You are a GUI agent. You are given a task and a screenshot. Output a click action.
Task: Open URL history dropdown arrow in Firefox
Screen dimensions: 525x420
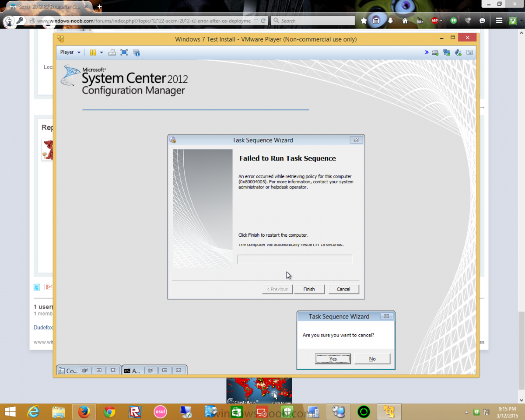[x=256, y=21]
